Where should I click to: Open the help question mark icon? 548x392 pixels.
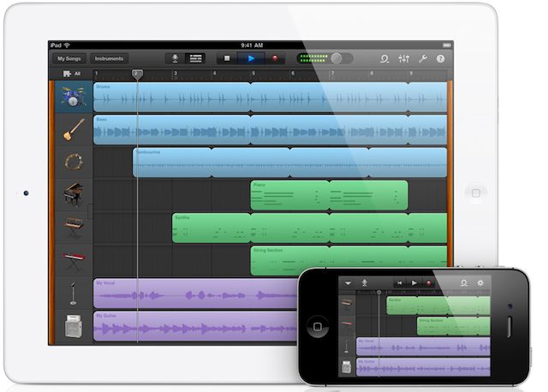coord(441,59)
